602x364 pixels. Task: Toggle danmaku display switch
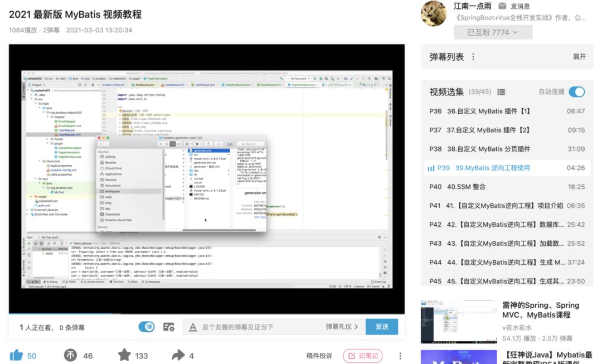pos(147,327)
